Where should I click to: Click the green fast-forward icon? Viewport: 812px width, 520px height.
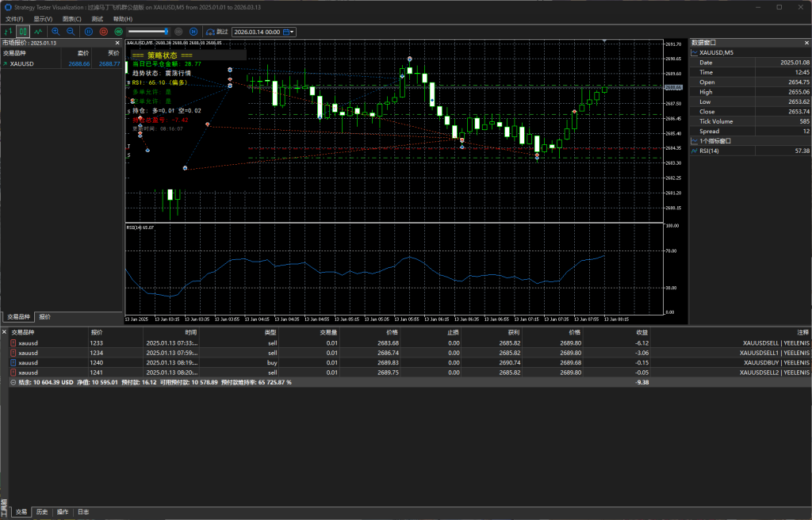coord(120,32)
